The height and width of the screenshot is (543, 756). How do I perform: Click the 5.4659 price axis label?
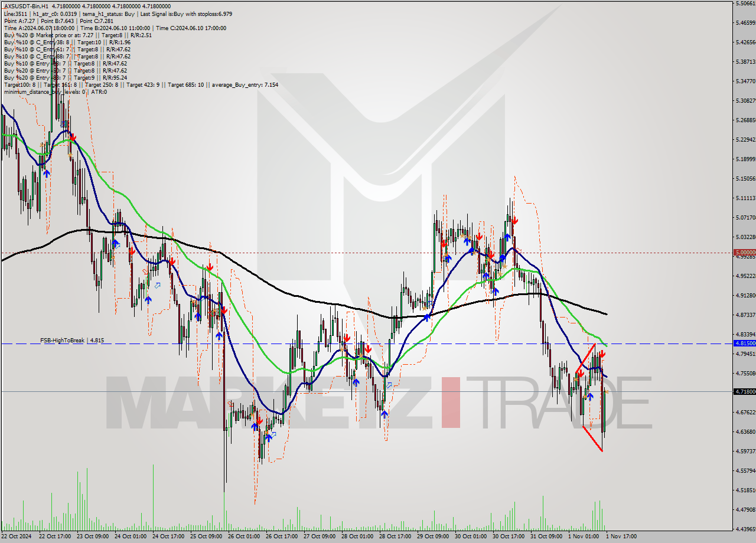[745, 22]
